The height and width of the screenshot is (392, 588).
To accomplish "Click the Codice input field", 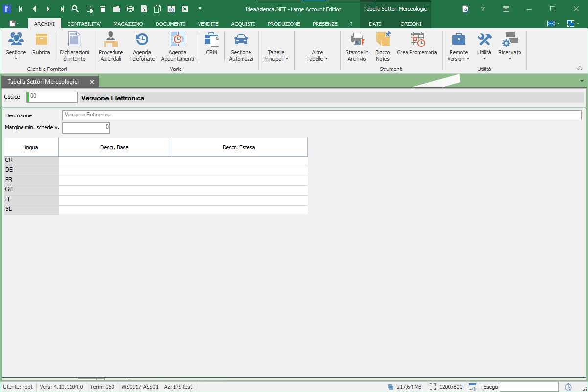I will 52,97.
